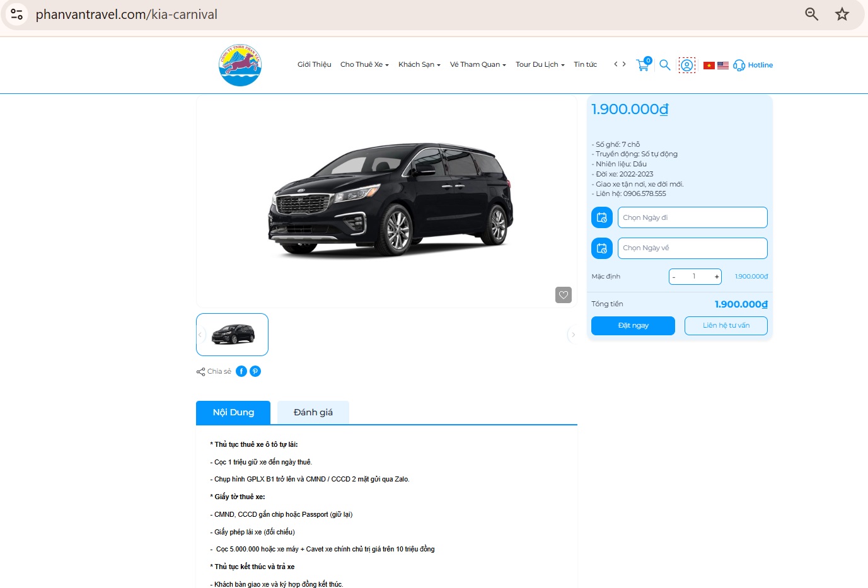Increase quantity with the plus stepper
The height and width of the screenshot is (588, 868).
pyautogui.click(x=716, y=276)
